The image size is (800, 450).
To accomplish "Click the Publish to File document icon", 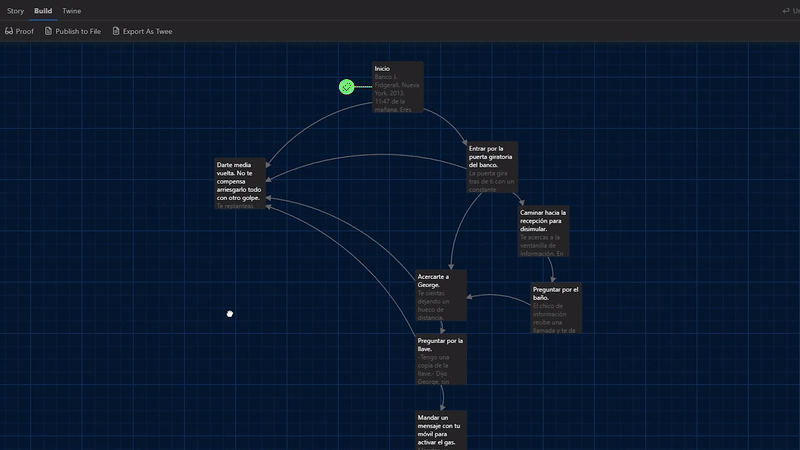I will click(48, 31).
